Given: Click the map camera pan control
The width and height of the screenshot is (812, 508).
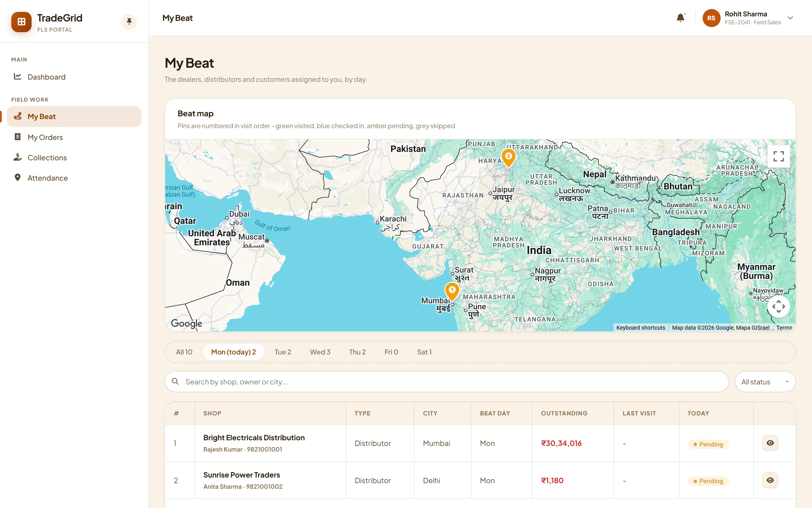Looking at the screenshot, I should pos(778,306).
